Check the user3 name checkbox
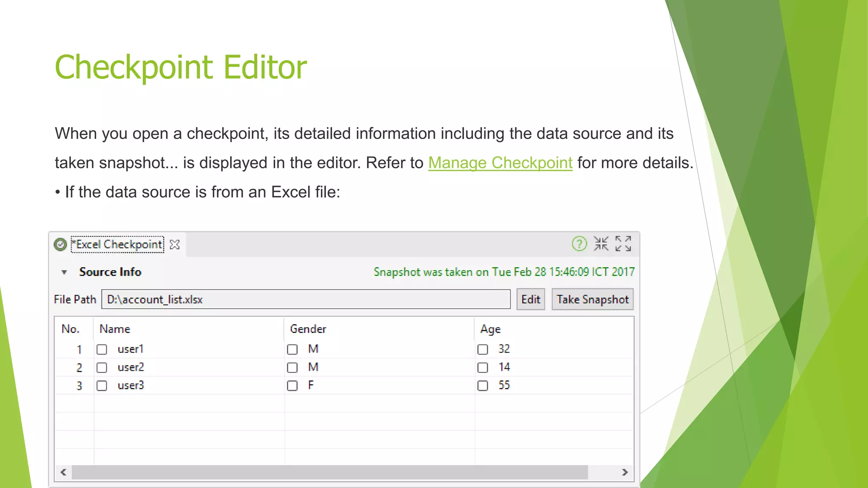Screen dimensions: 868x488 [102, 386]
